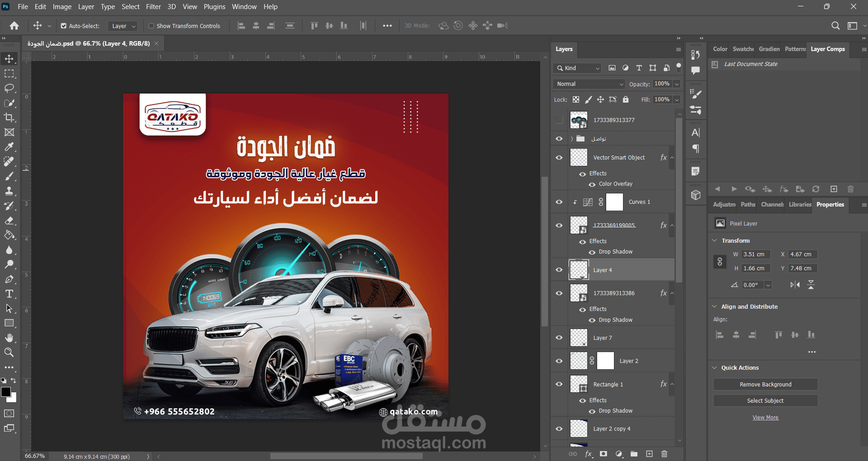This screenshot has width=868, height=461.
Task: Switch to the Libraries tab
Action: coord(800,204)
